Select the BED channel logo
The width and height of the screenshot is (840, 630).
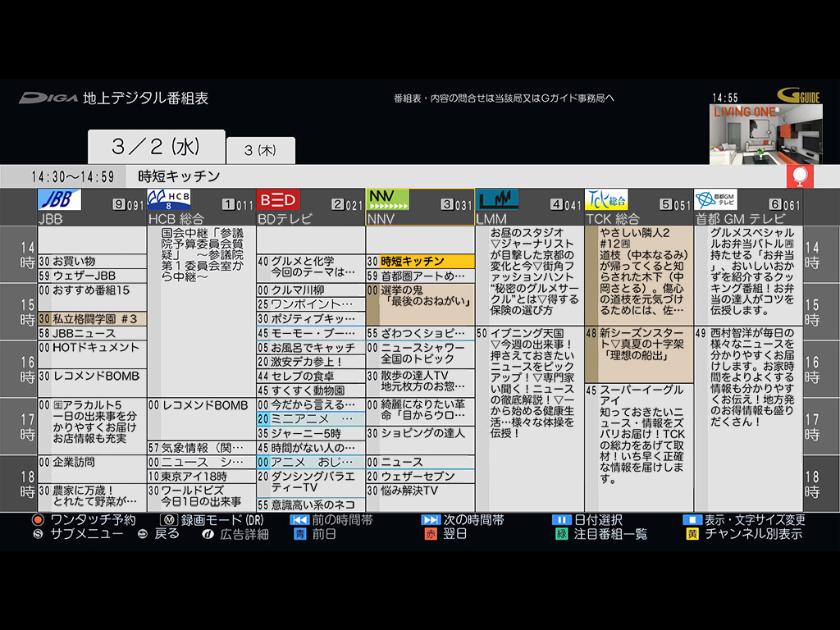pos(278,200)
